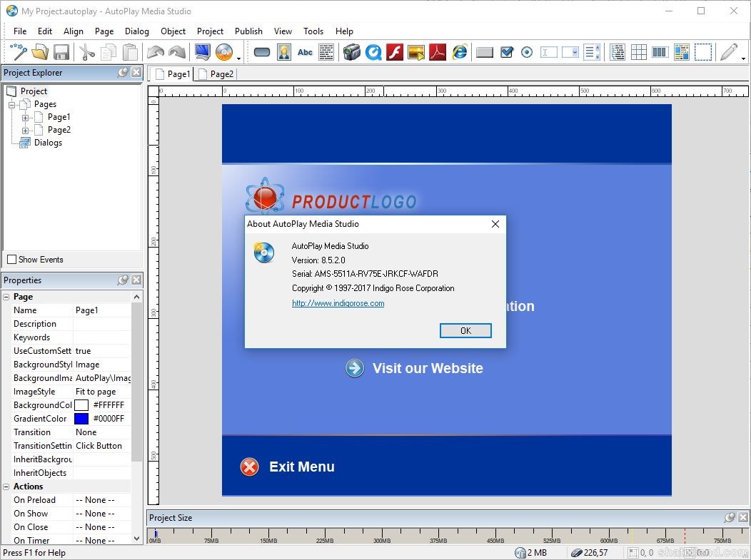This screenshot has height=560, width=751.
Task: Cut selection with the scissors icon
Action: pos(86,51)
